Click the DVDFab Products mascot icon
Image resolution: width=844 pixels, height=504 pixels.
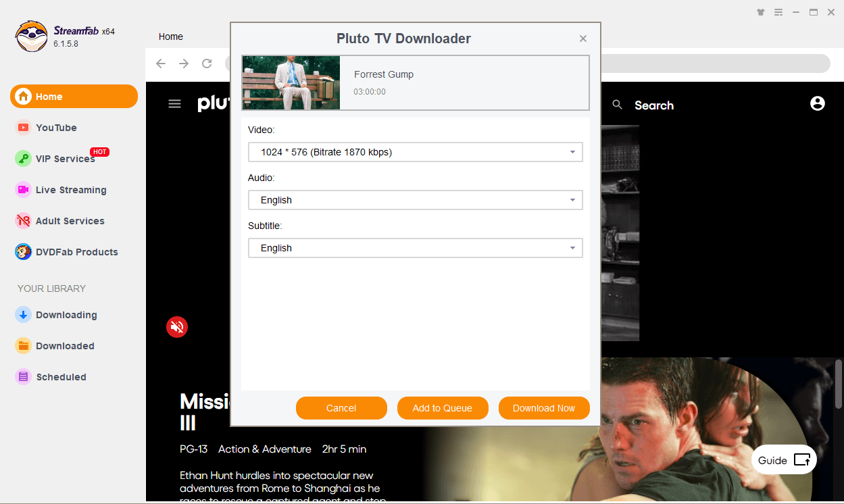[24, 252]
